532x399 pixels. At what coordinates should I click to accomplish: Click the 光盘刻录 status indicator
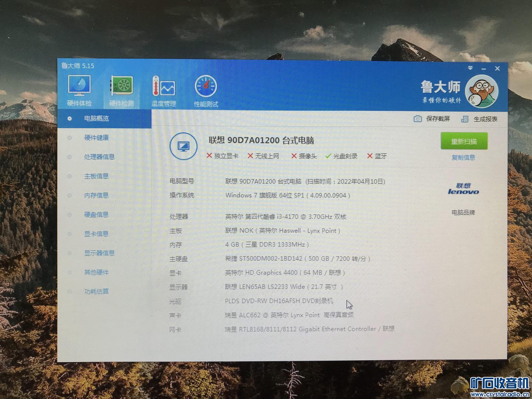click(341, 156)
